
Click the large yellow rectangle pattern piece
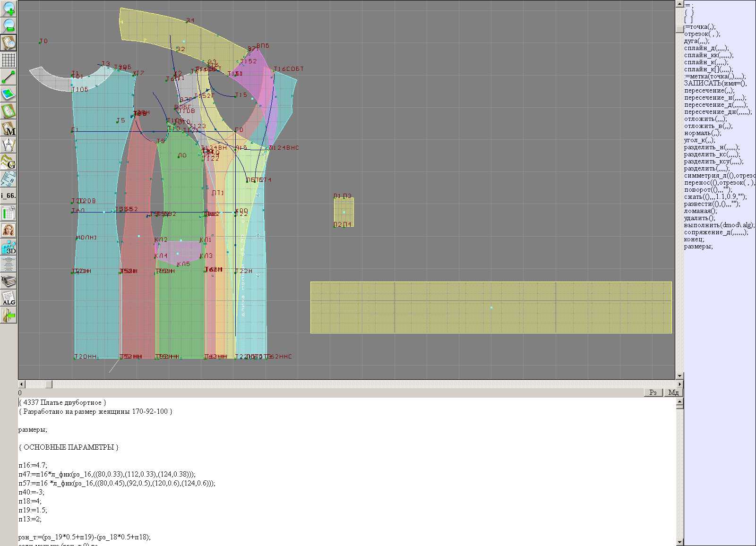[490, 307]
